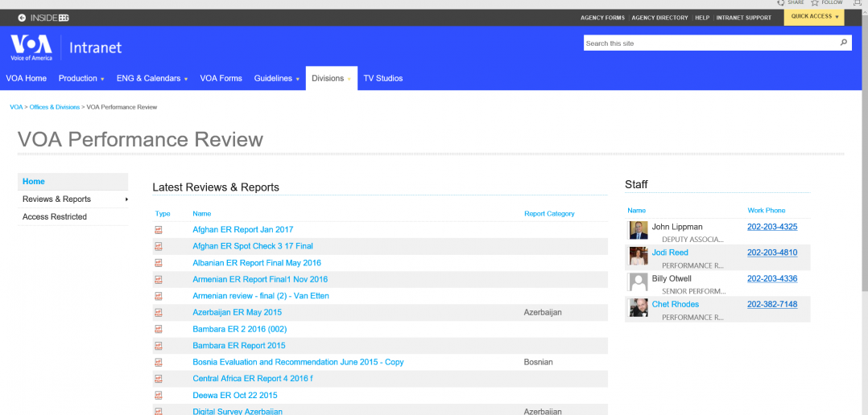Screen dimensions: 868x415
Task: Open Agency Directory link
Action: 660,18
